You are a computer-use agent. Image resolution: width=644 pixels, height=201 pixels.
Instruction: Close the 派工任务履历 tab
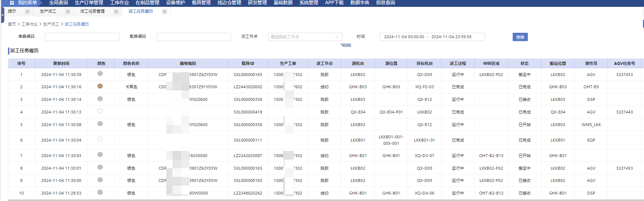(165, 12)
